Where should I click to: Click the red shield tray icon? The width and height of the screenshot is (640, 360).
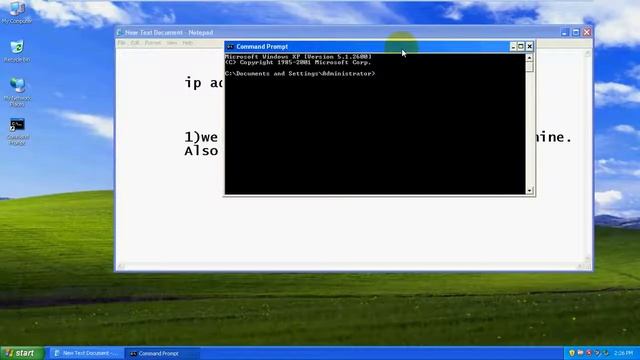click(x=589, y=353)
